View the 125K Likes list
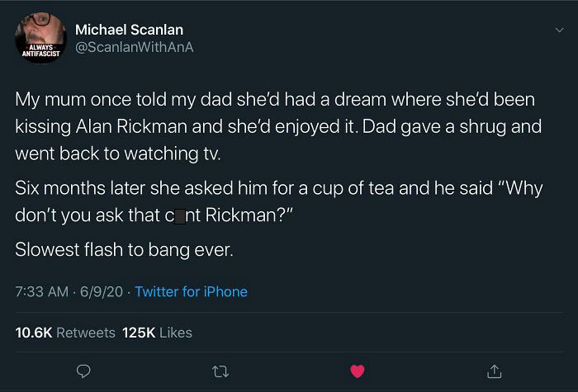Image resolution: width=578 pixels, height=392 pixels. 157,333
